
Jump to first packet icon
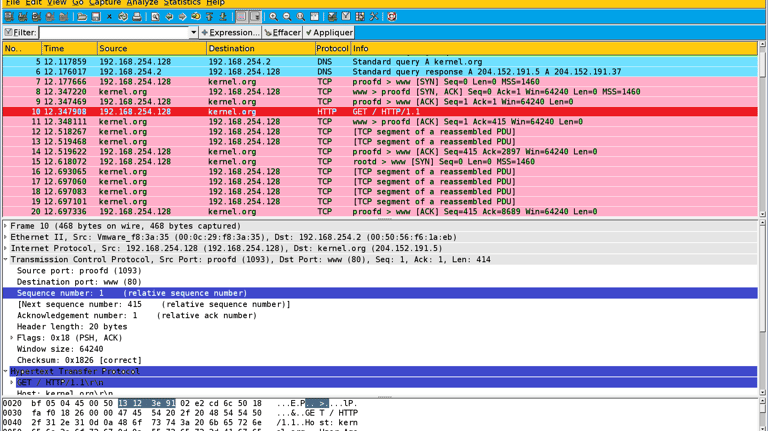pyautogui.click(x=210, y=17)
